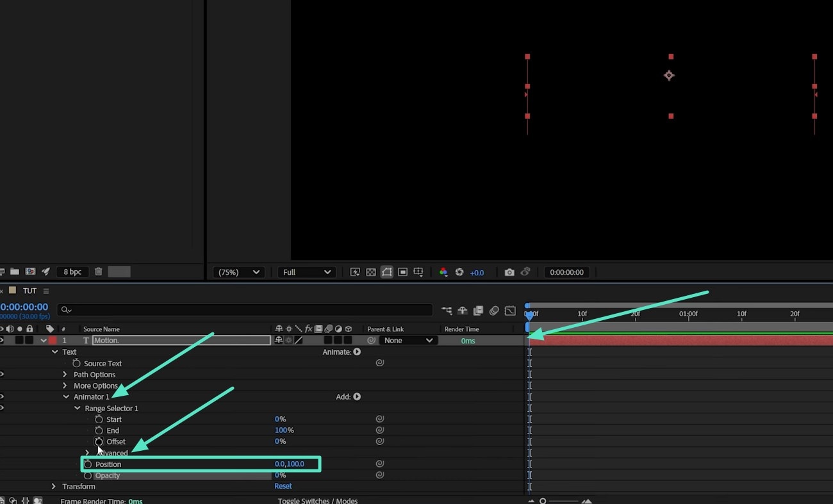Viewport: 833px width, 504px height.
Task: Toggle the motion blur icon in timeline
Action: (494, 311)
